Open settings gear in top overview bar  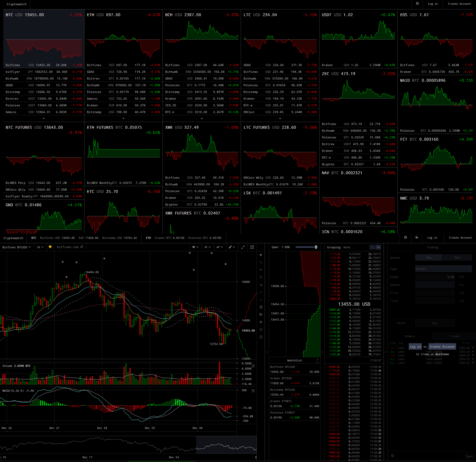click(417, 4)
